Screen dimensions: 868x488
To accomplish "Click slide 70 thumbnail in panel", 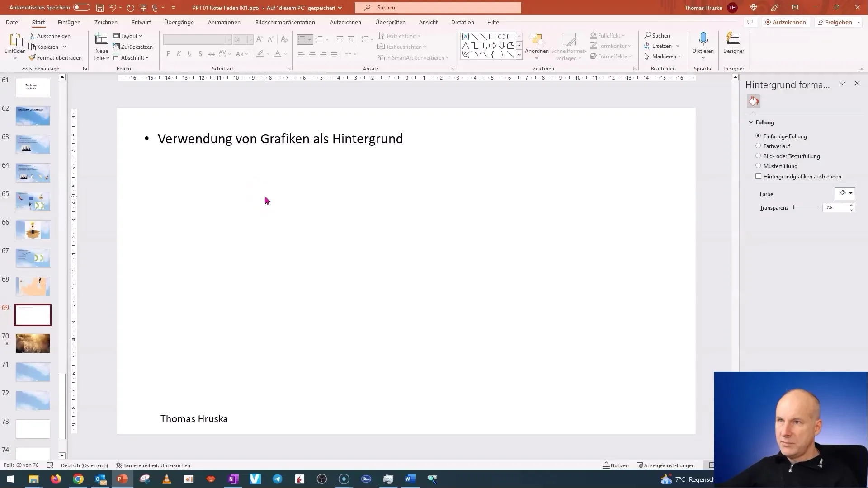I will pyautogui.click(x=33, y=343).
